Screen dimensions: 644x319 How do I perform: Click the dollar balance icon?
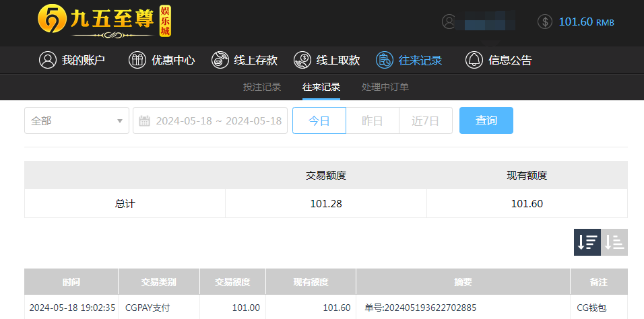(544, 22)
